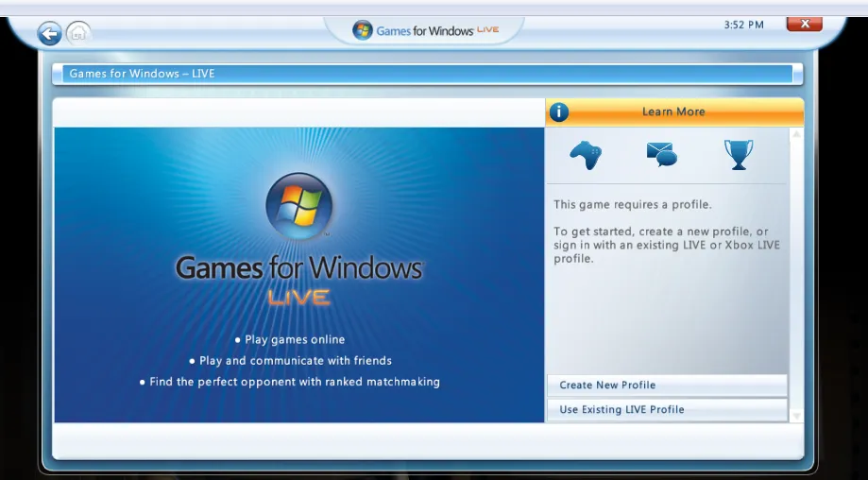
Task: Click the trophy achievements icon
Action: pos(739,155)
